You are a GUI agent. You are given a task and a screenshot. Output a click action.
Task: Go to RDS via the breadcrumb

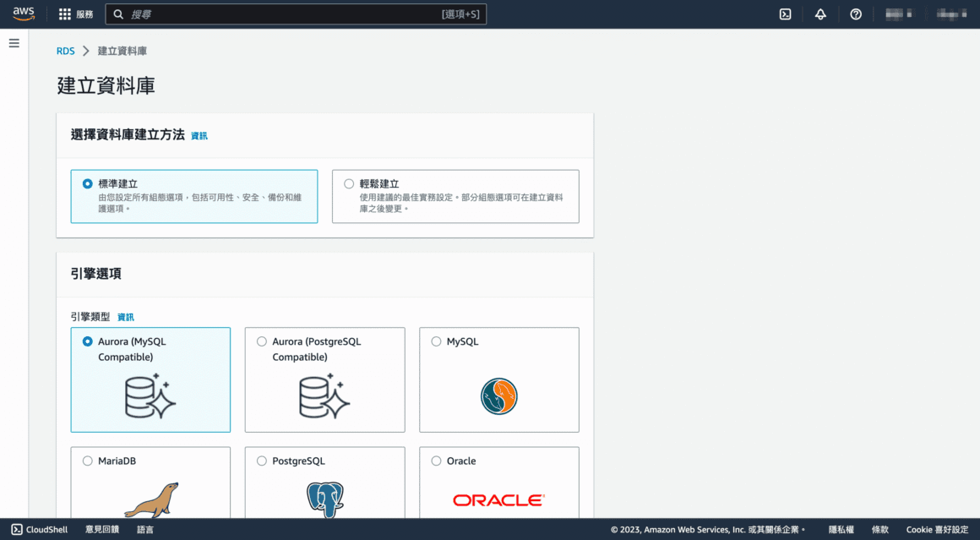(65, 51)
